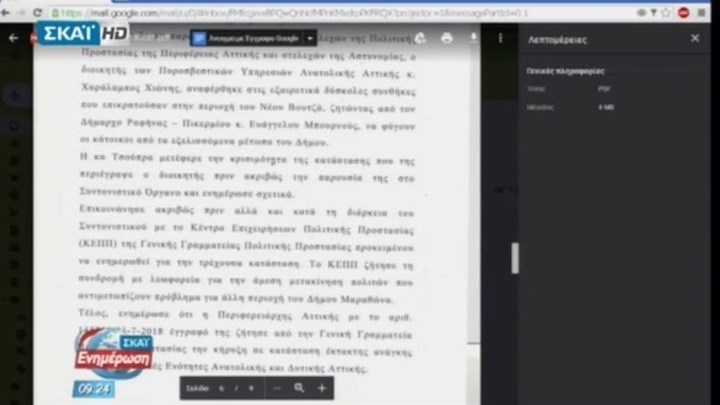Click the back arrow in the viewer
This screenshot has height=405, width=720.
[13, 38]
